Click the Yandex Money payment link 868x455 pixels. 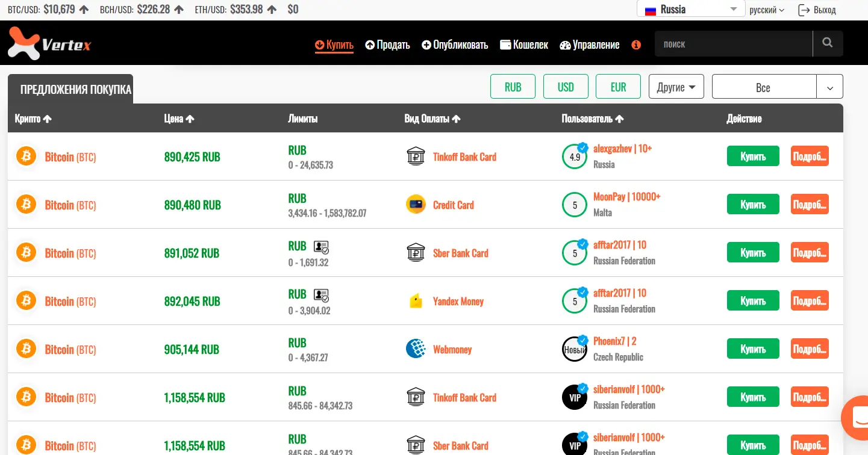click(x=458, y=302)
